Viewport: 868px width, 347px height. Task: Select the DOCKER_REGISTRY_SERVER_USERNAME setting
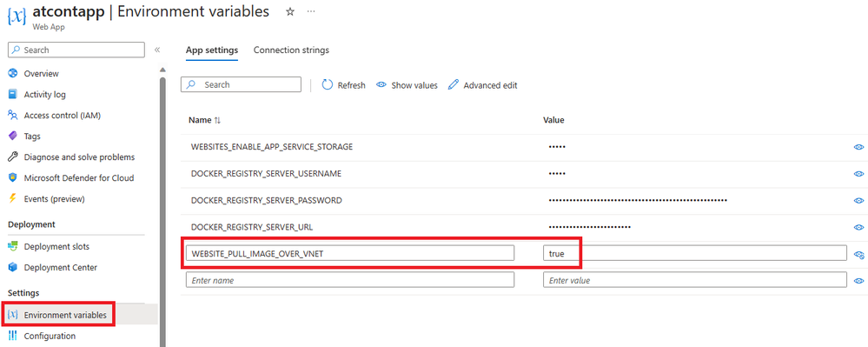266,174
